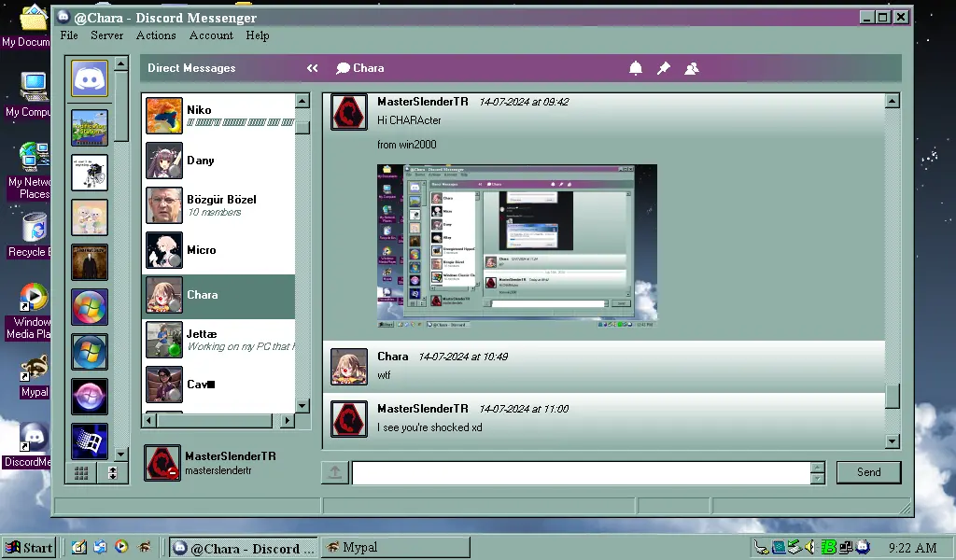Open the Windows 7 logo server icon
The width and height of the screenshot is (956, 560).
click(x=90, y=352)
